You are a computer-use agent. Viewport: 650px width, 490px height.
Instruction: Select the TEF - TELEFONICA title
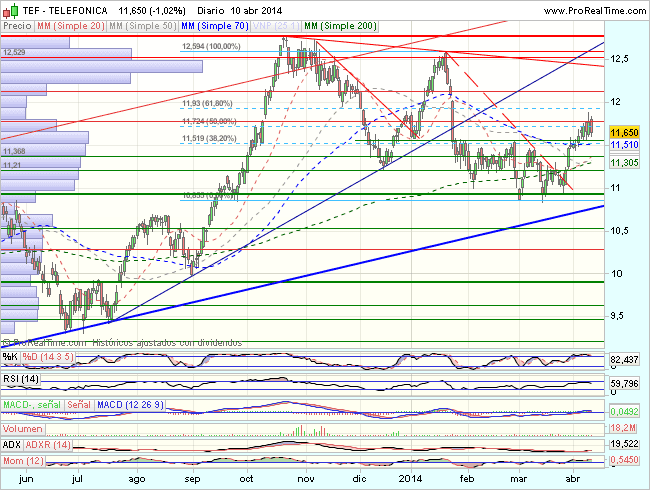[65, 11]
